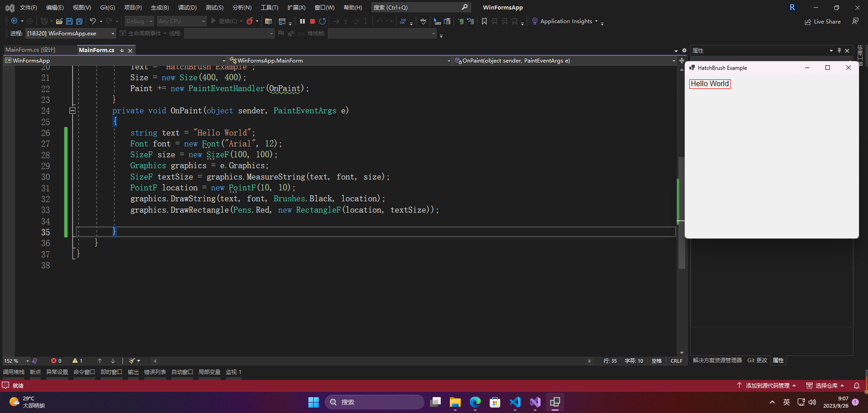Screen dimensions: 868x413
Task: Click the Save All double-floppy icon
Action: tap(79, 21)
